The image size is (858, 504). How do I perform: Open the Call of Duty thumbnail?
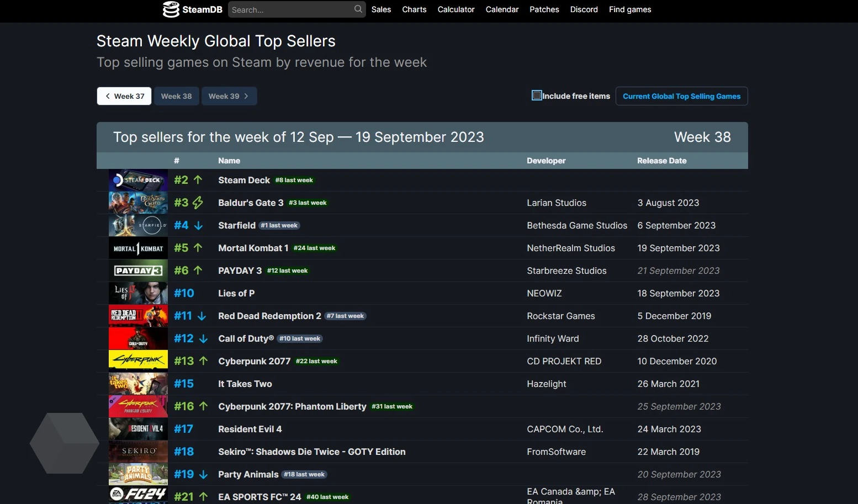coord(138,338)
